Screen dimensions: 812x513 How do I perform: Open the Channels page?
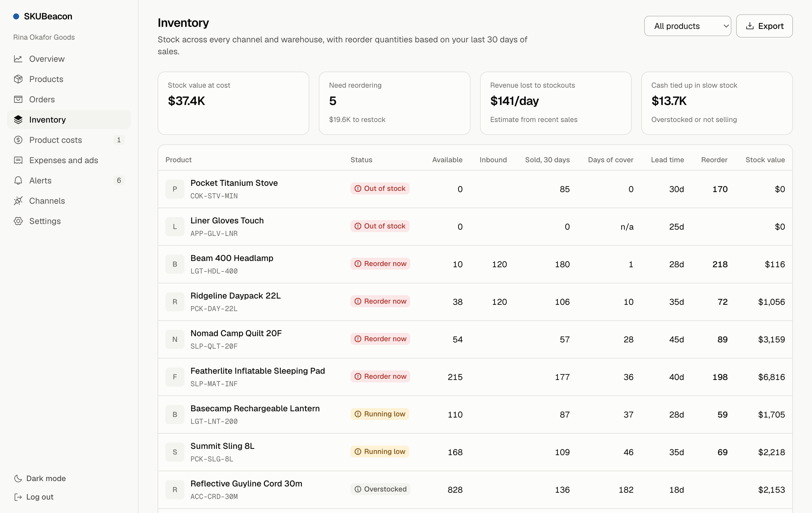pyautogui.click(x=69, y=201)
